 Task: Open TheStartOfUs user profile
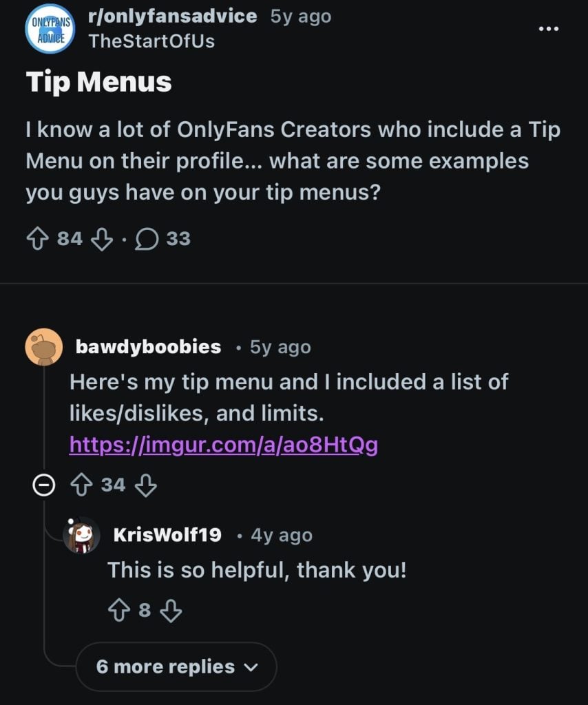click(x=151, y=41)
